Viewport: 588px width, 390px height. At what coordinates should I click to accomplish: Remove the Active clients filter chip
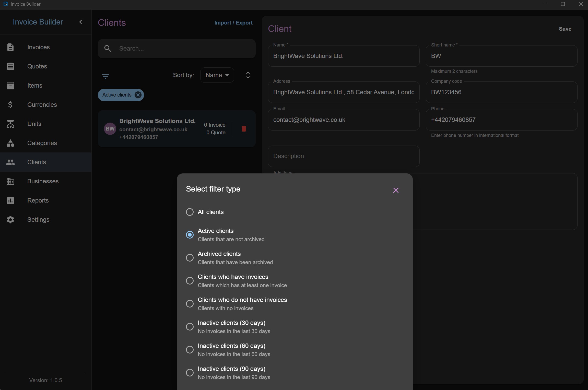pos(138,95)
